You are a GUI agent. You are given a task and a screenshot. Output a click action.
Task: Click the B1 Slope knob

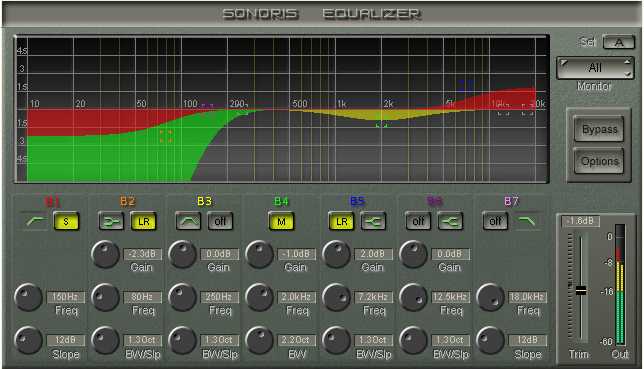pyautogui.click(x=28, y=340)
